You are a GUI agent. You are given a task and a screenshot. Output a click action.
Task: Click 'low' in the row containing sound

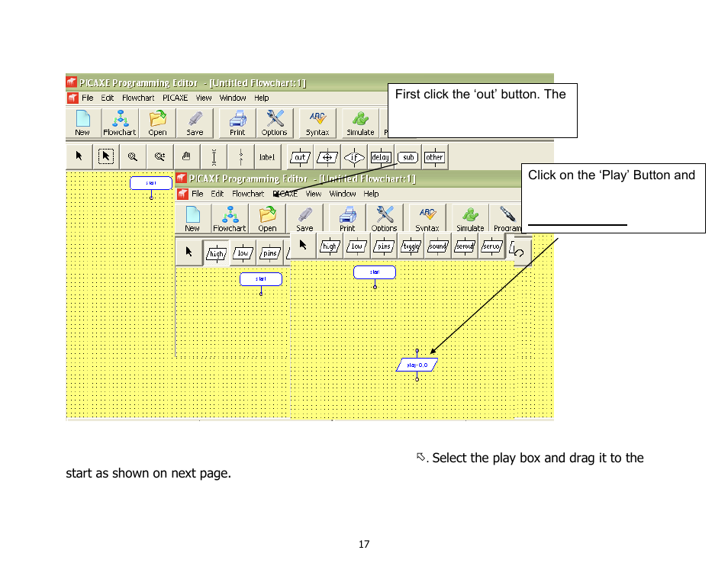356,246
